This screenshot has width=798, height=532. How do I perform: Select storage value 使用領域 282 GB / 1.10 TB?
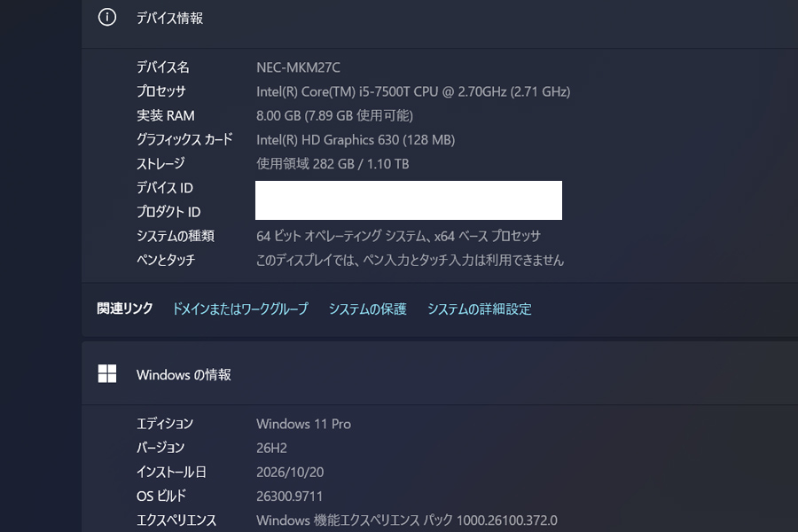pos(332,164)
